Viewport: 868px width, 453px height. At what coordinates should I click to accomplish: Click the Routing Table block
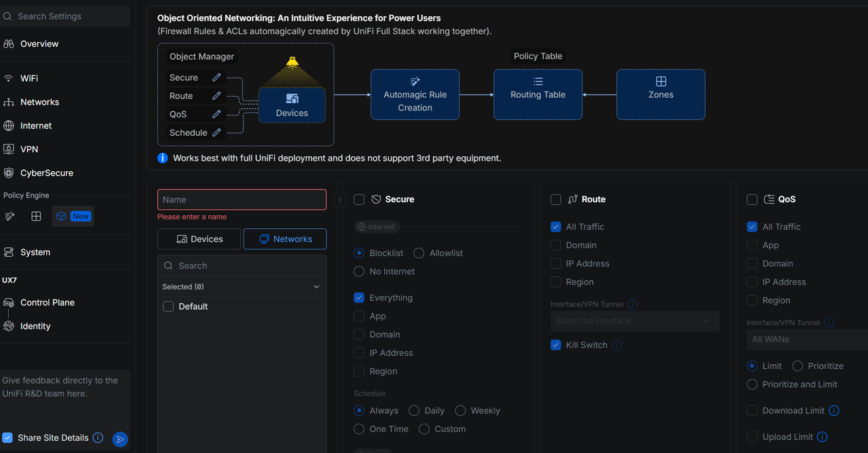pyautogui.click(x=537, y=94)
